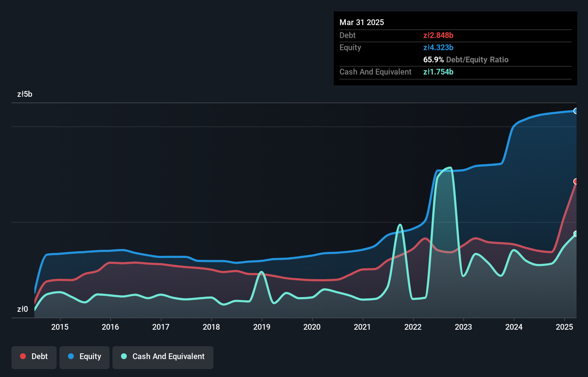The height and width of the screenshot is (377, 588).
Task: Select the 2020 axis label
Action: [x=312, y=327]
